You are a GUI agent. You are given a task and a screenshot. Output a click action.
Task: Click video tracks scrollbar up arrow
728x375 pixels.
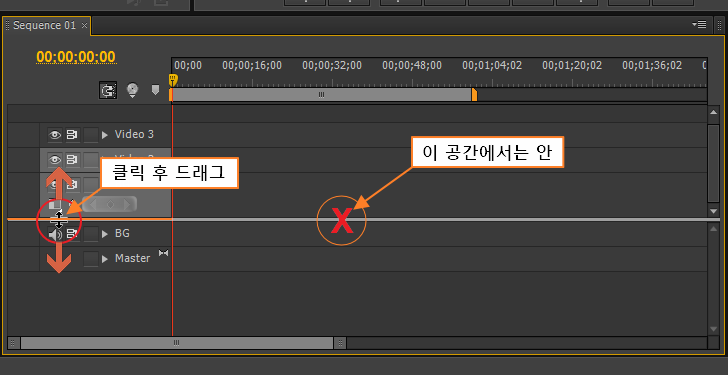pos(714,112)
